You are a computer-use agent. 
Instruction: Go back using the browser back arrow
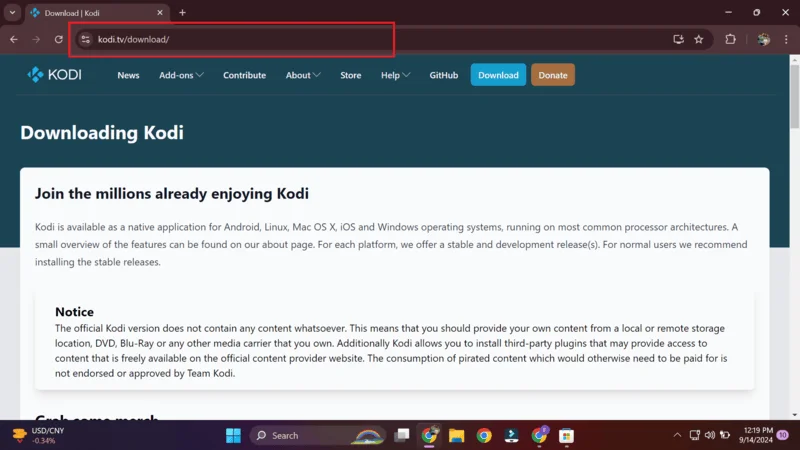coord(14,39)
